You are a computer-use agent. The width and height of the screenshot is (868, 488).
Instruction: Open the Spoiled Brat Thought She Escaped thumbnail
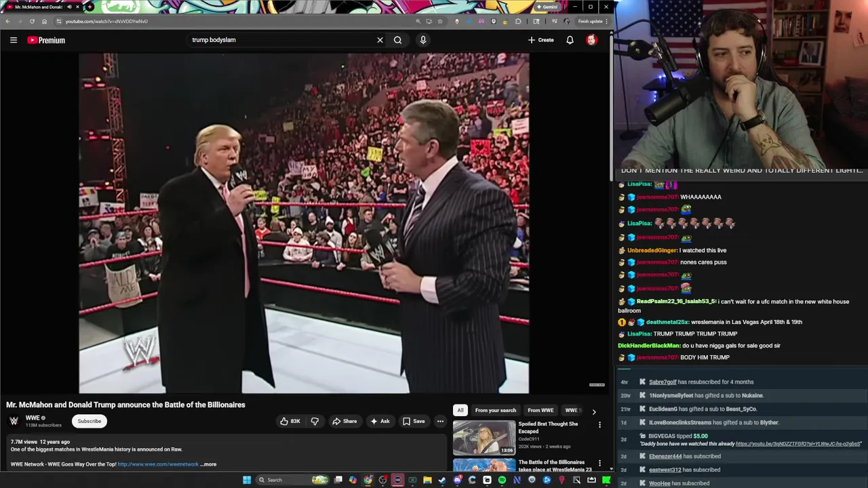tap(484, 438)
